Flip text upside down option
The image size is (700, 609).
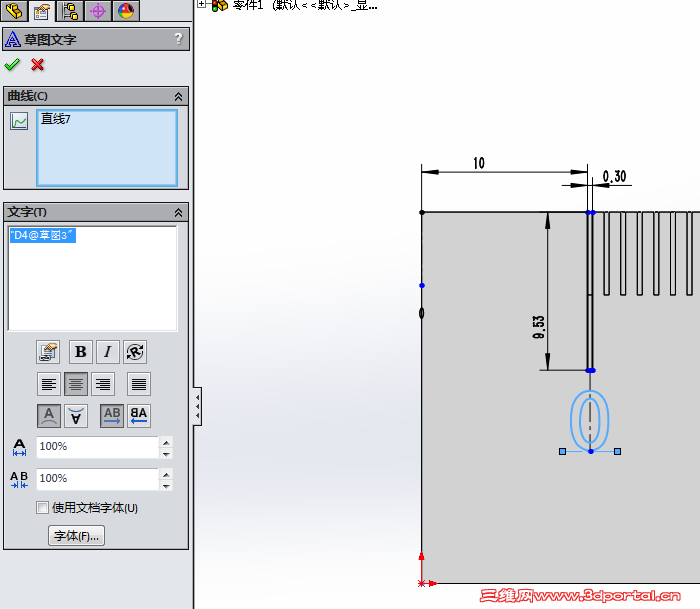(76, 416)
